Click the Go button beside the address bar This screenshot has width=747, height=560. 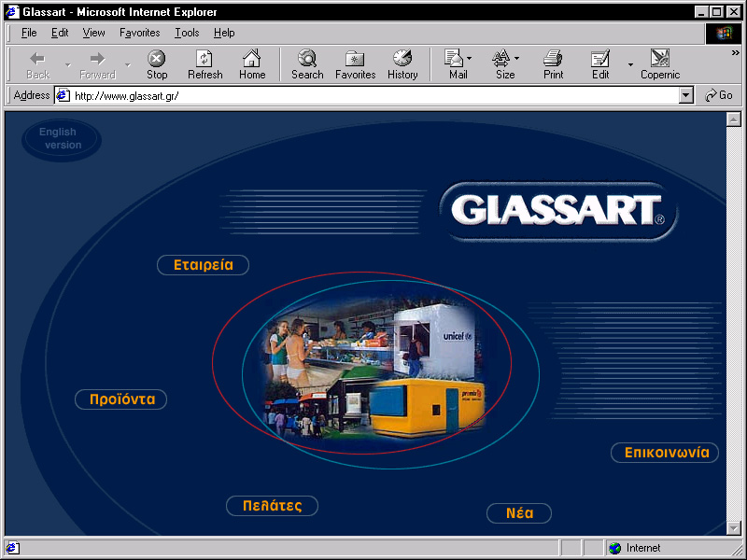[x=719, y=96]
